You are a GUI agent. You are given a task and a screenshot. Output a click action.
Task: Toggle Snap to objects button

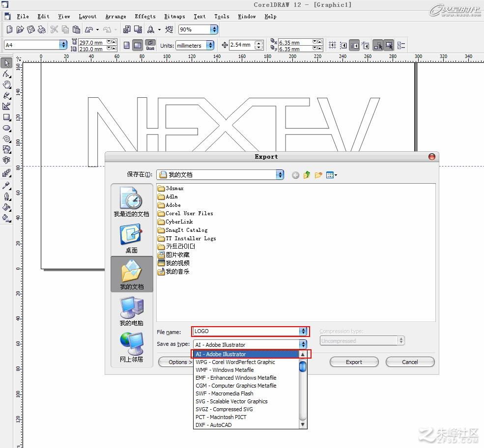tap(354, 45)
